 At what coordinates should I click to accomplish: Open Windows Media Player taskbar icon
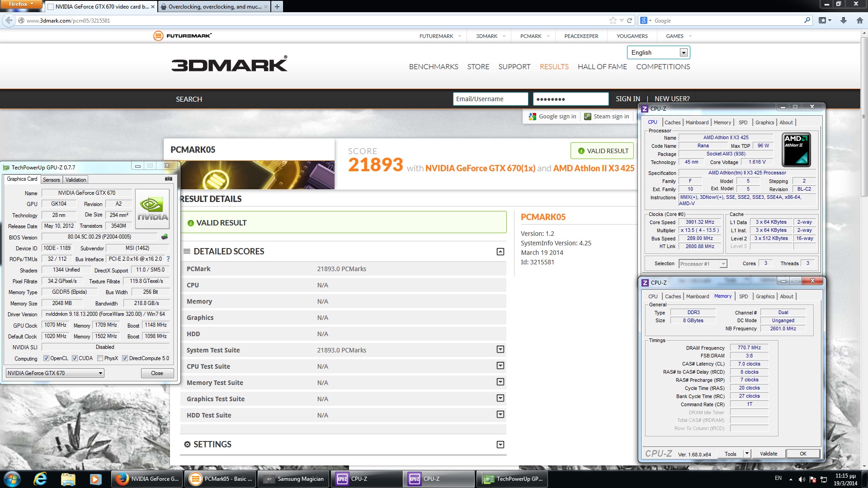tap(95, 479)
